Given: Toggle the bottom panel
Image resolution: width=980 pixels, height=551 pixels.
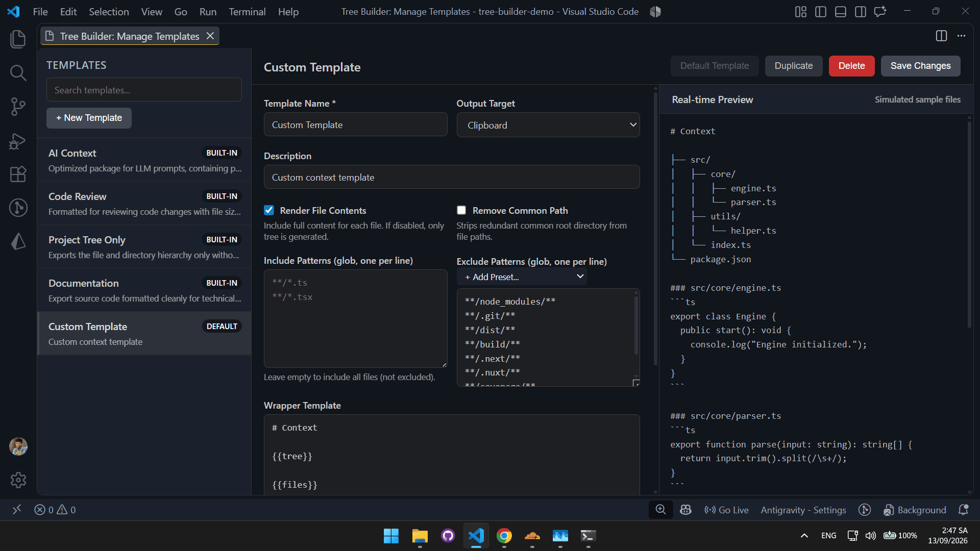Looking at the screenshot, I should tap(840, 12).
